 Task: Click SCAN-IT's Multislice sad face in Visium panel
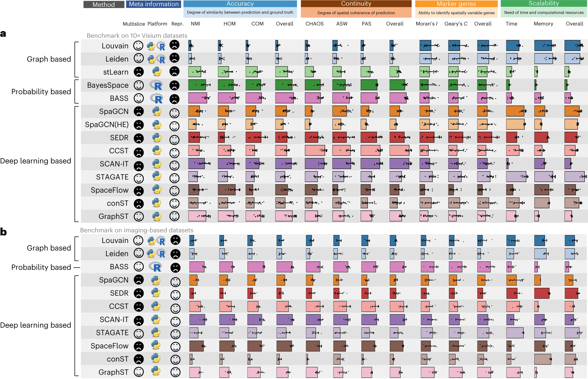pyautogui.click(x=139, y=166)
